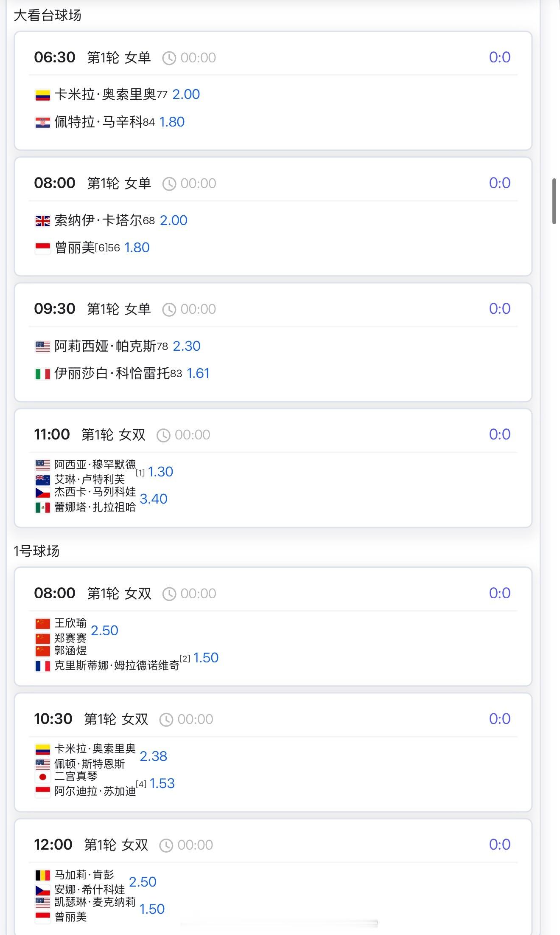The height and width of the screenshot is (935, 560).
Task: Select odds 2.30 for 阿莉西娅·帕克斯
Action: tap(187, 346)
